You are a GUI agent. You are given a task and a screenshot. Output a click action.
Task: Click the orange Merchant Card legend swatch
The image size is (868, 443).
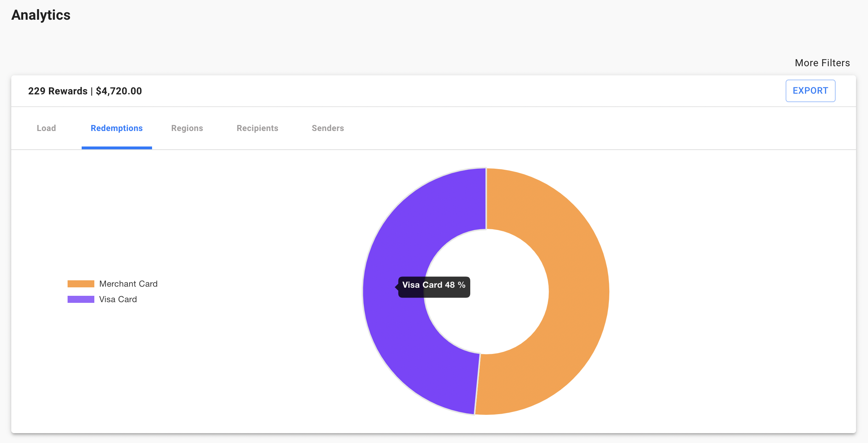pos(81,284)
